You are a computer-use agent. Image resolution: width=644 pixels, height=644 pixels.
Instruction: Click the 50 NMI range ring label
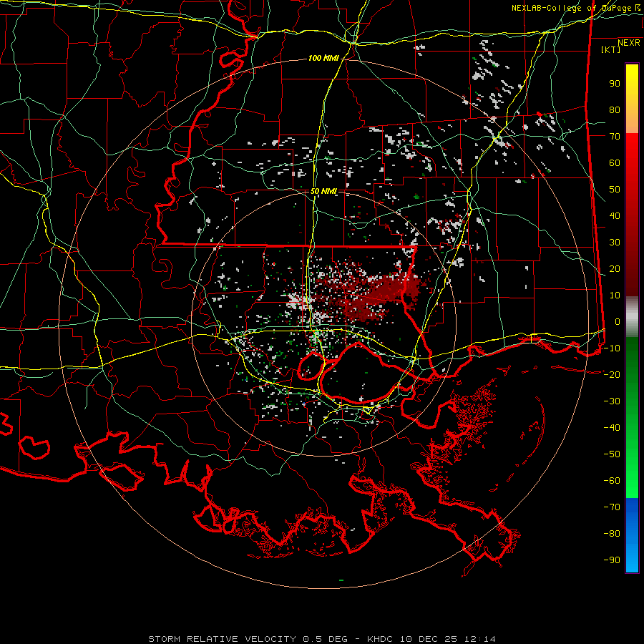pos(323,191)
